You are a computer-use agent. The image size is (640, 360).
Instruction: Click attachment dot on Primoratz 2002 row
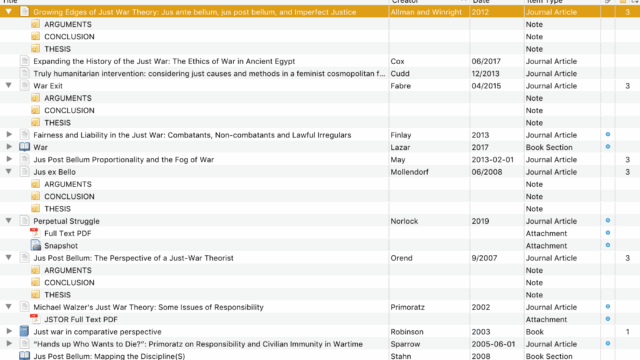coord(608,307)
